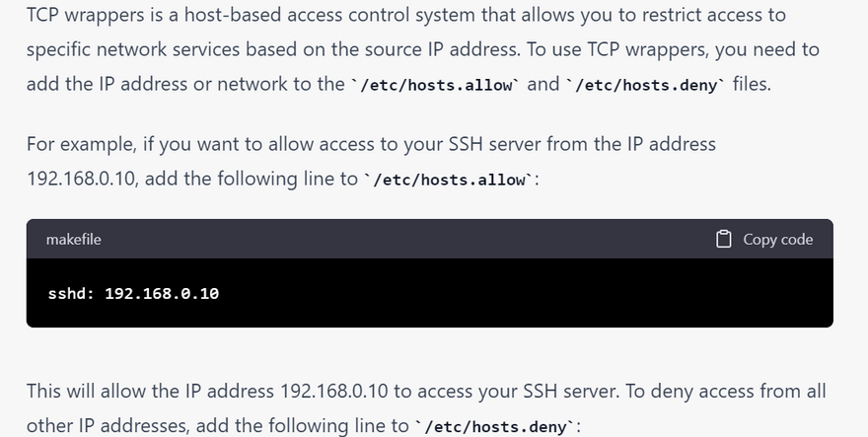Click 192.168.0.10 before 'add the following line'
The image size is (868, 437).
click(x=81, y=179)
